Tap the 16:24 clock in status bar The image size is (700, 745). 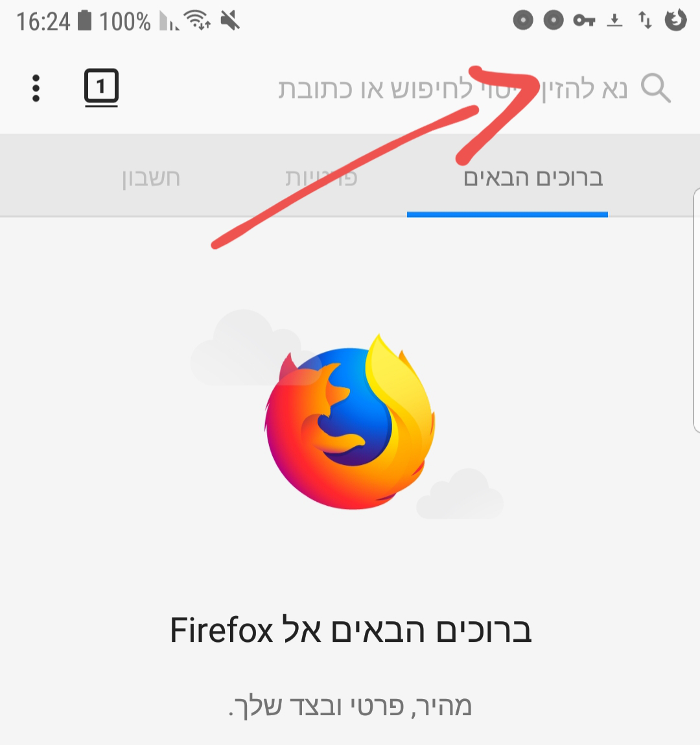43,21
